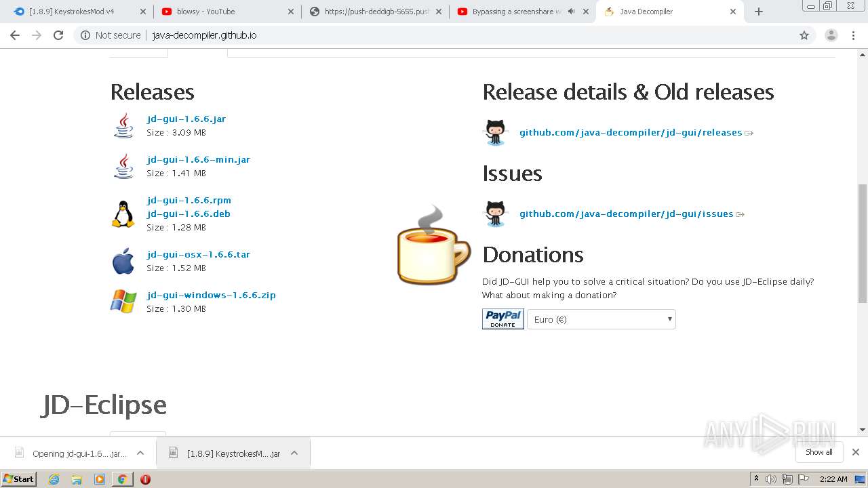Switch to the push-deddigb tab
This screenshot has width=868, height=488.
point(375,12)
